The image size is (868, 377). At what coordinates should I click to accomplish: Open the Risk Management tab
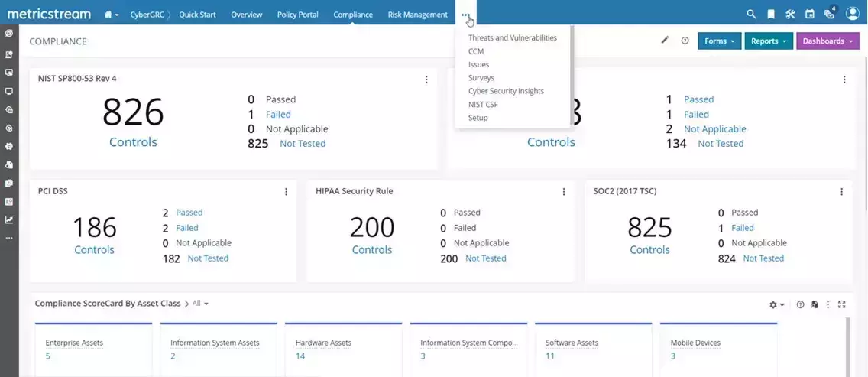coord(417,15)
